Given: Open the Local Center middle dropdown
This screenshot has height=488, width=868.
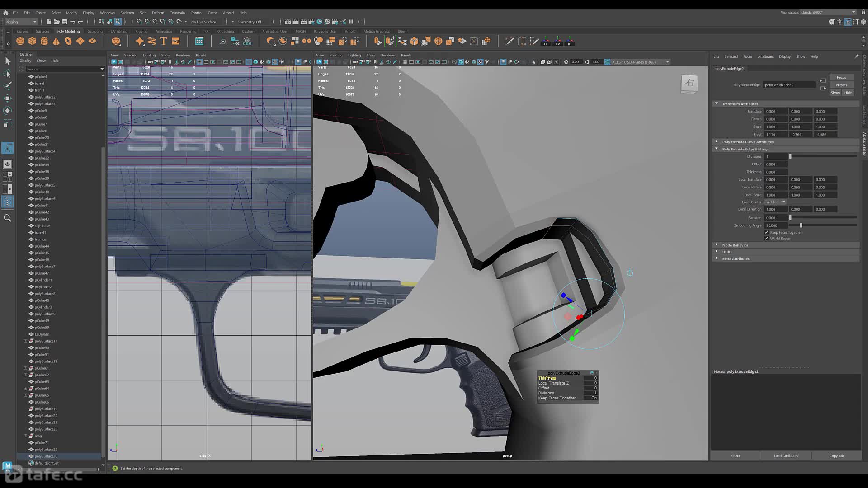Looking at the screenshot, I should 775,202.
